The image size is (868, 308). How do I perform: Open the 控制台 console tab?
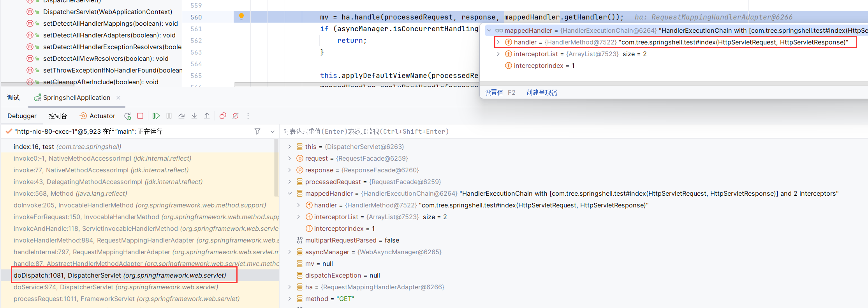point(58,116)
